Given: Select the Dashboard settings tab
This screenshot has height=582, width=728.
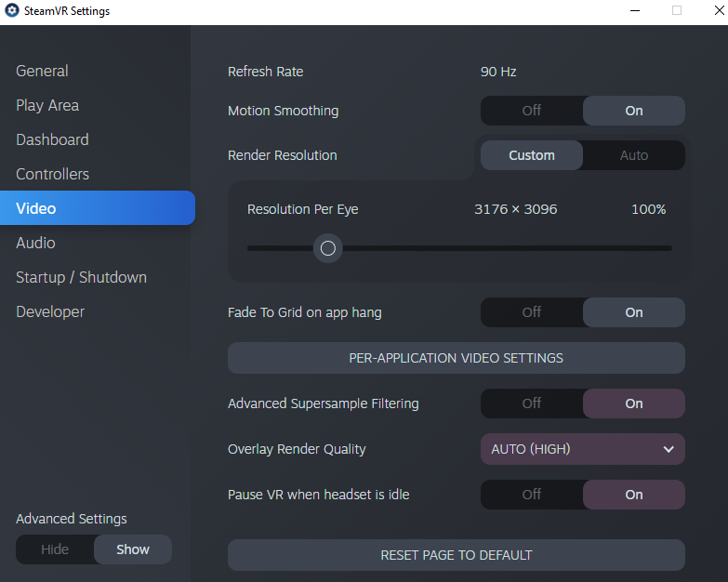Looking at the screenshot, I should coord(52,139).
